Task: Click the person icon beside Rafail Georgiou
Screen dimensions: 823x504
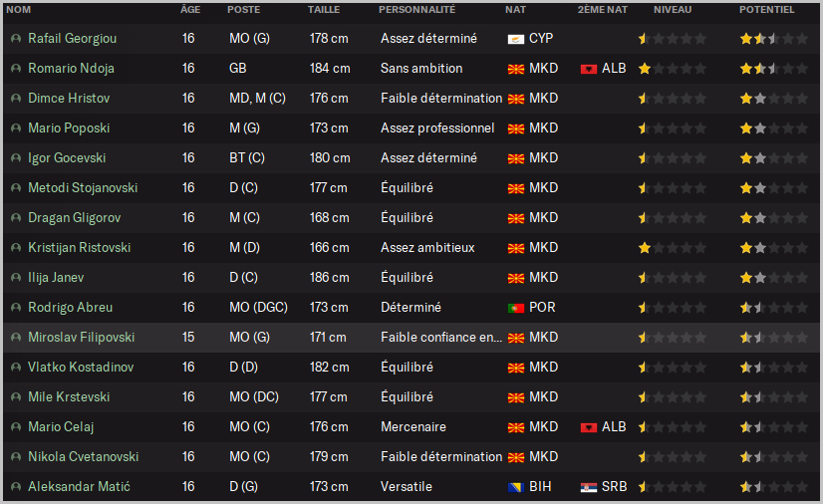Action: (x=16, y=39)
